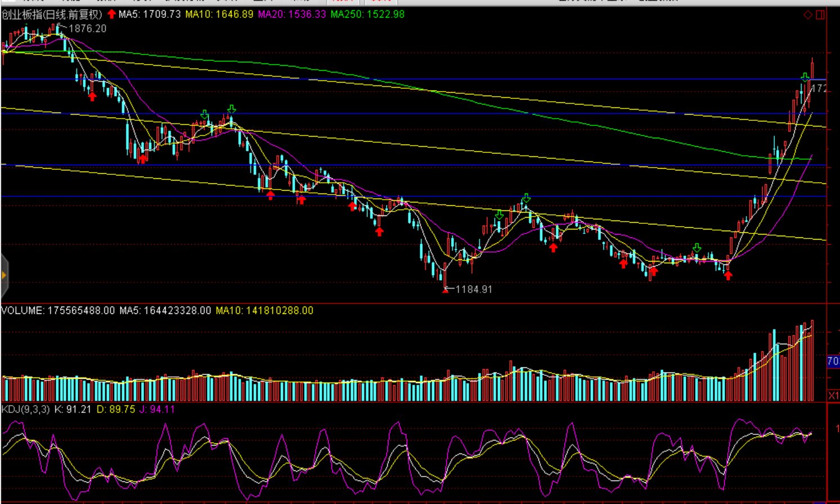The image size is (840, 504).
Task: Click the green sell arrow at latest candle
Action: (805, 77)
